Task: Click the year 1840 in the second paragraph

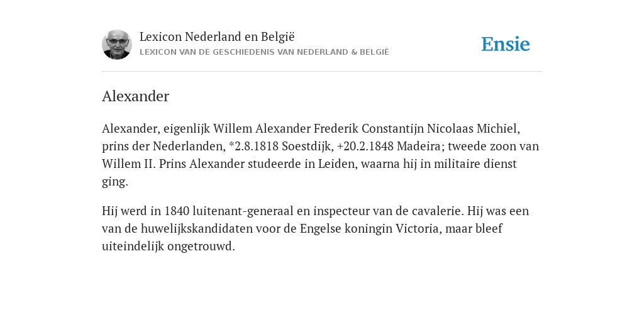Action: coord(177,211)
